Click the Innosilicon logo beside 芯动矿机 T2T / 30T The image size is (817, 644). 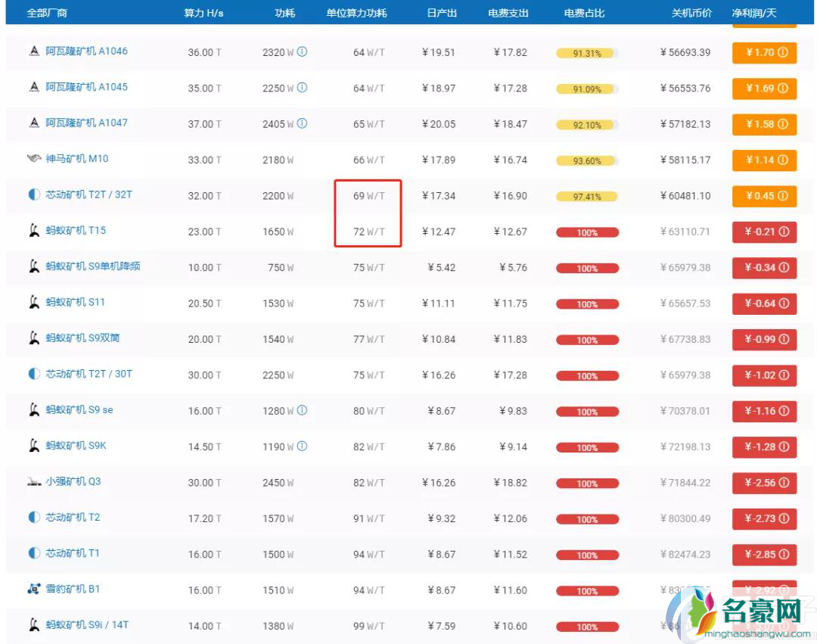34,374
